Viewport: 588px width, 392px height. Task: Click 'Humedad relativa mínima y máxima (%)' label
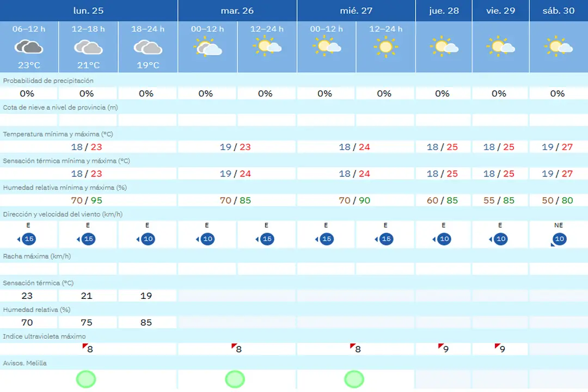click(x=64, y=187)
